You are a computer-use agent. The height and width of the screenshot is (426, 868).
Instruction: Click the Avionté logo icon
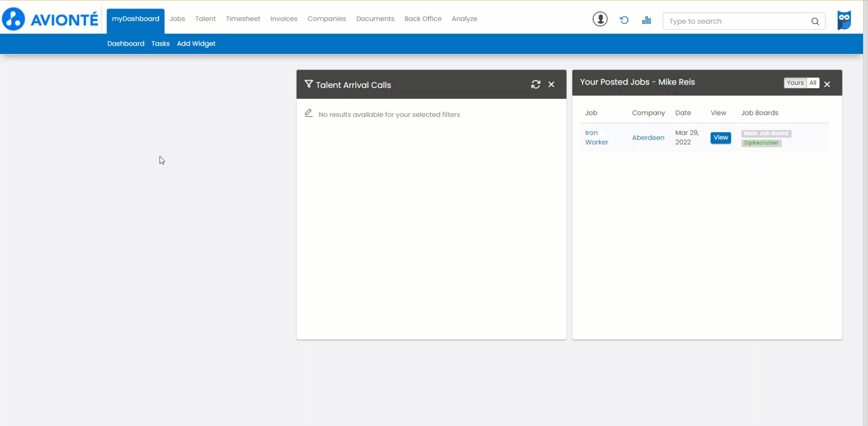click(x=13, y=19)
